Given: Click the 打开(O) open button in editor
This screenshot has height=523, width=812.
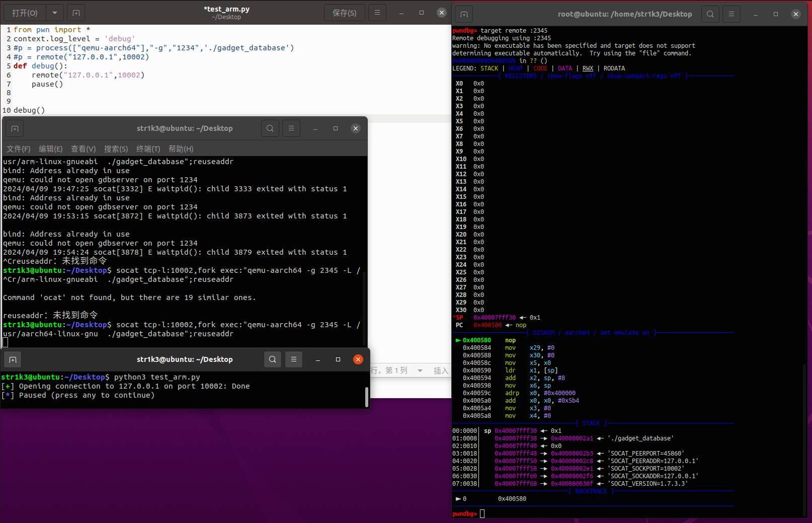Looking at the screenshot, I should coord(25,13).
